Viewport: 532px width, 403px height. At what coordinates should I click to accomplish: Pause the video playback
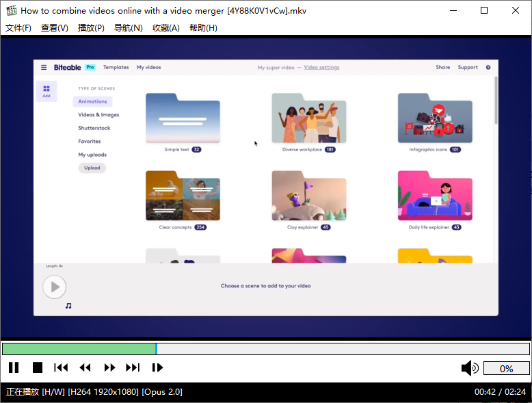(14, 368)
